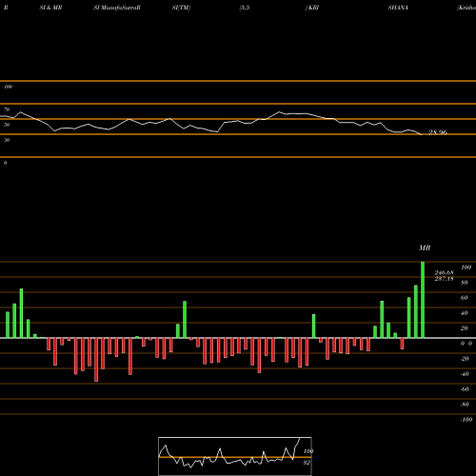Click the -20 label on MR axis

pos(465,359)
